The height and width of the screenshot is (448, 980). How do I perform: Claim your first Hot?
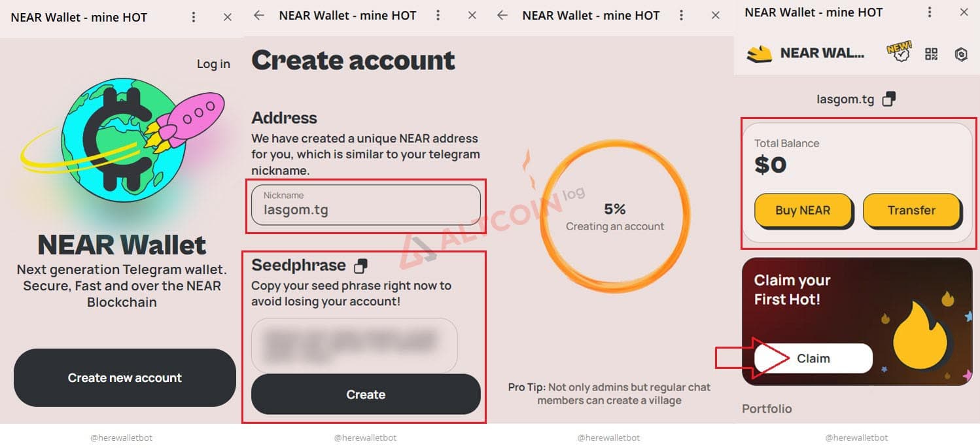[x=813, y=358]
